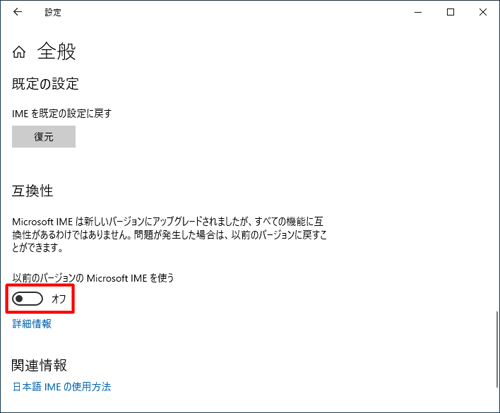The height and width of the screenshot is (413, 500).
Task: Click the compatibility description paragraph
Action: point(169,235)
